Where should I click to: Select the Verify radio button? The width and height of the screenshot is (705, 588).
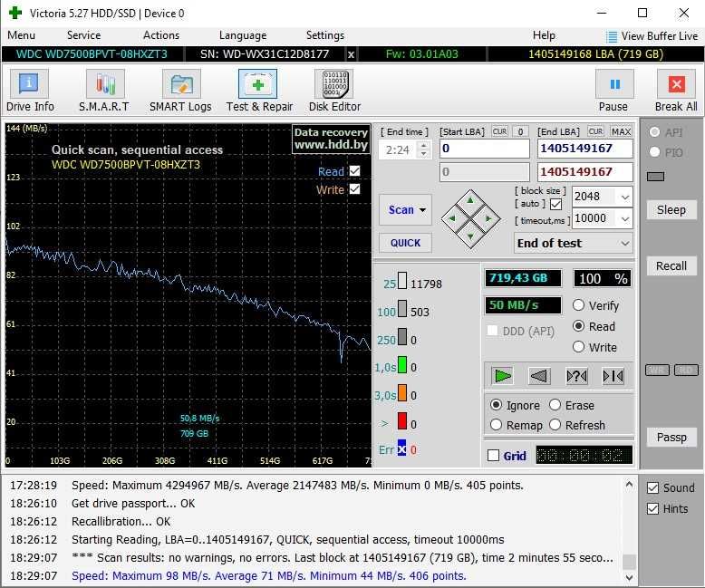[x=579, y=305]
